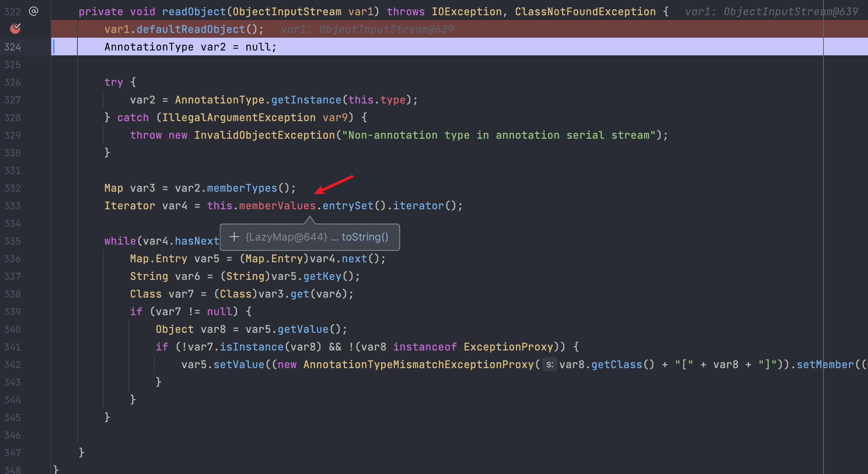Screen dimensions: 868x474
Task: Click the ObjectInputStream parameter type
Action: click(287, 12)
